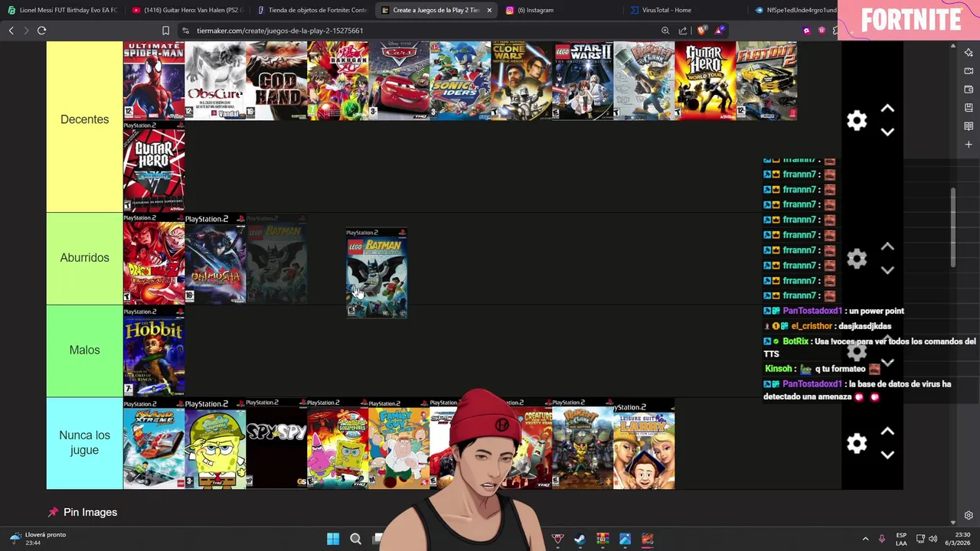Add item to sidebar with plus

click(969, 145)
